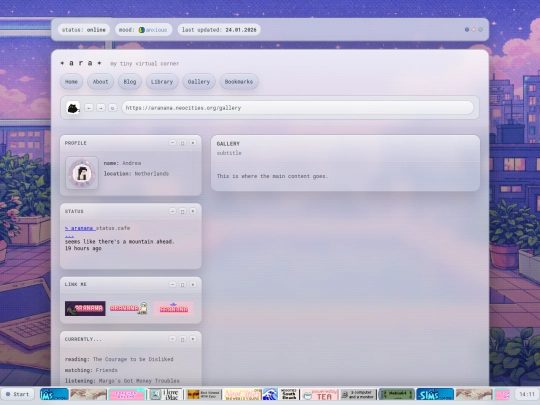Click the 'mood: anxious' pill
This screenshot has width=540, height=405.
click(x=143, y=30)
